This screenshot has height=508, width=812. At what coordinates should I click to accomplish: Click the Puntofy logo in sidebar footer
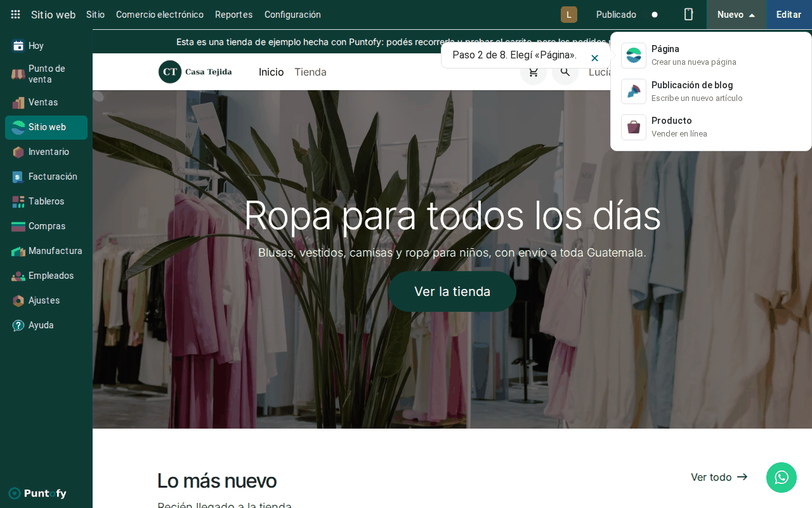click(37, 493)
